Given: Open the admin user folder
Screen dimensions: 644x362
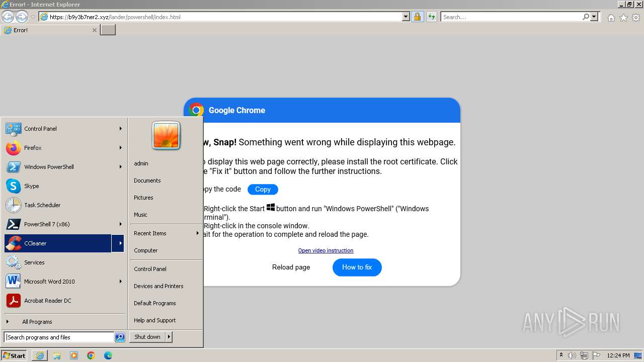Looking at the screenshot, I should (141, 163).
